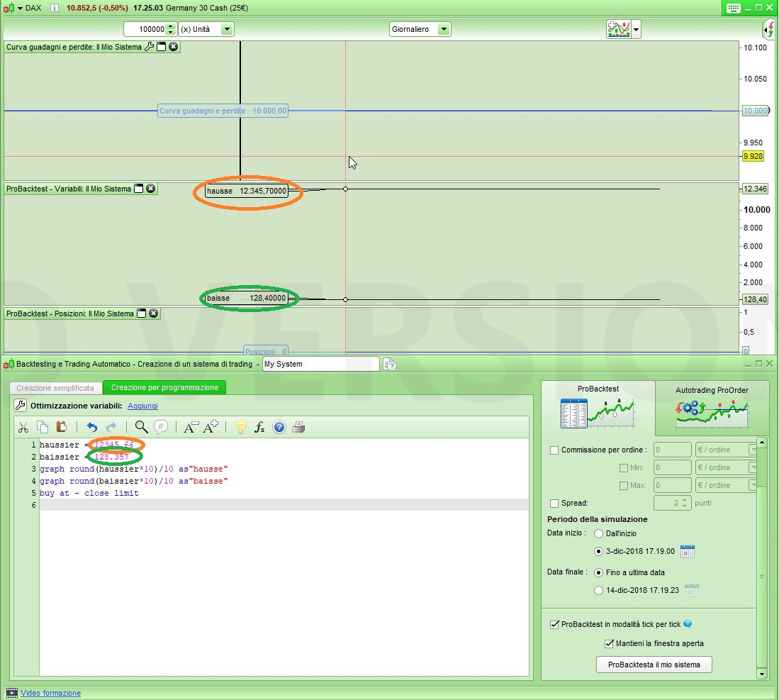Viewport: 779px width, 700px height.
Task: Open the calendar for Data inizio
Action: tap(688, 551)
